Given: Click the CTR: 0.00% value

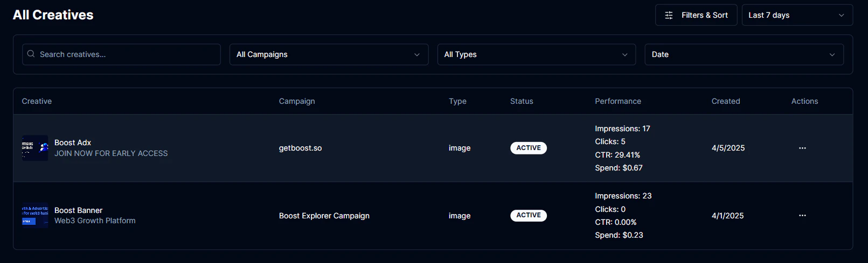Looking at the screenshot, I should click(x=616, y=222).
